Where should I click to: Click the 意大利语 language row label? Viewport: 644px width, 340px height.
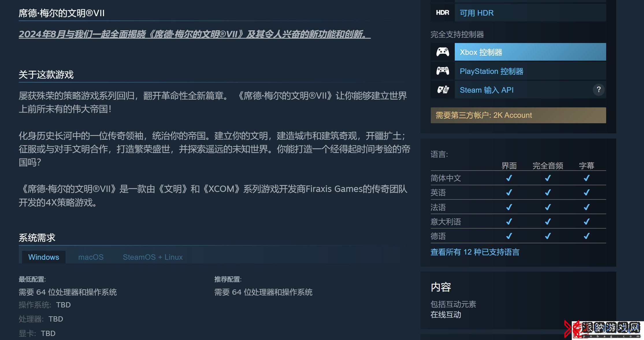446,222
